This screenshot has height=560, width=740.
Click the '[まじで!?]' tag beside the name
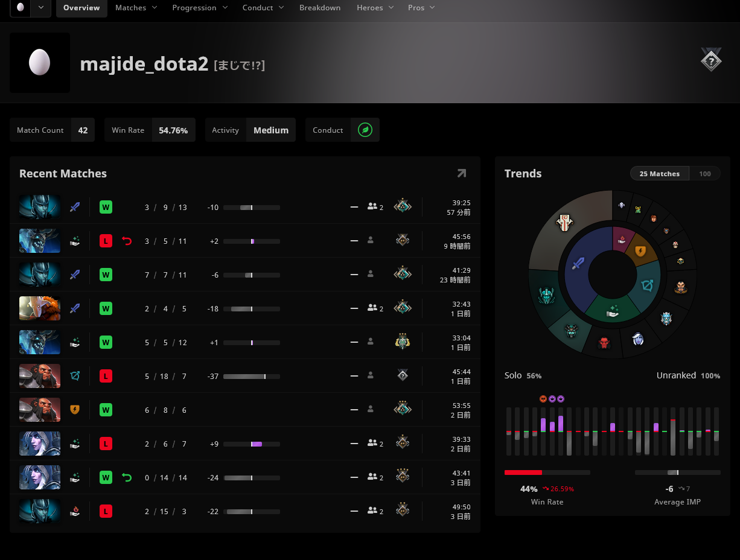239,65
